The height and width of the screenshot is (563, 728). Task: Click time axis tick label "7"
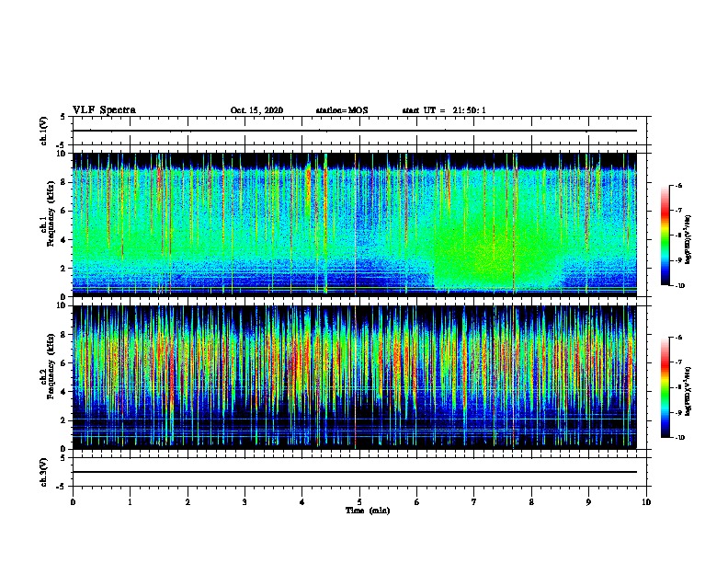474,502
